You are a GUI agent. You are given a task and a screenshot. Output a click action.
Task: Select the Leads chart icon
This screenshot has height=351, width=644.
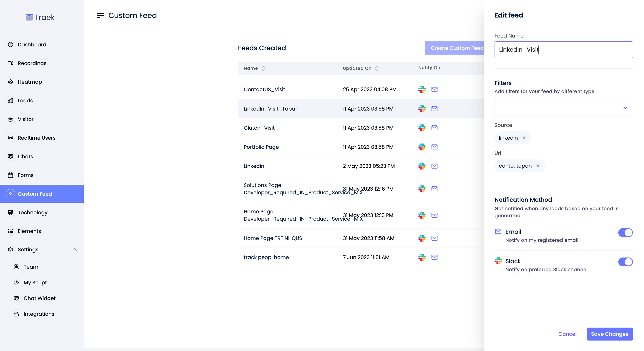point(10,101)
